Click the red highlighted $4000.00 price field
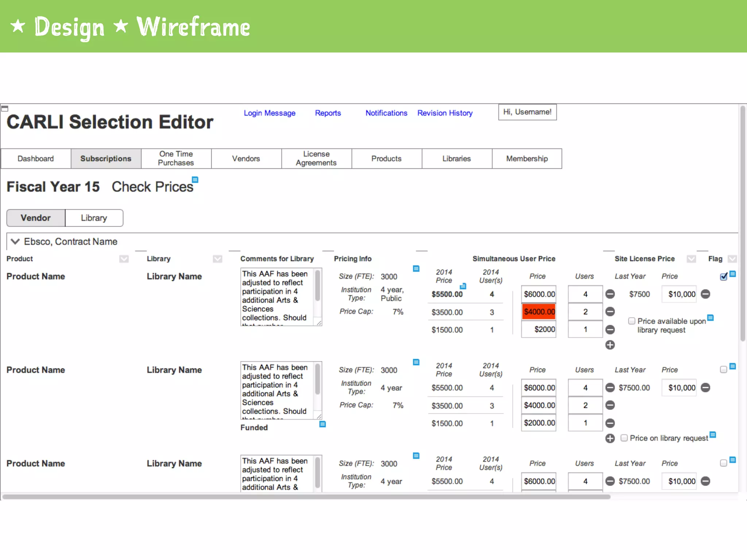This screenshot has width=747, height=560. tap(539, 312)
